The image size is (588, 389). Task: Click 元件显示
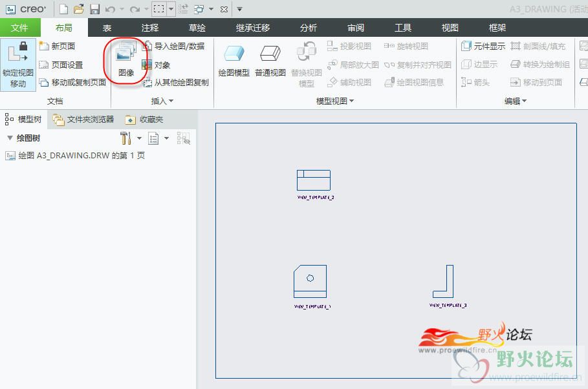pos(483,46)
